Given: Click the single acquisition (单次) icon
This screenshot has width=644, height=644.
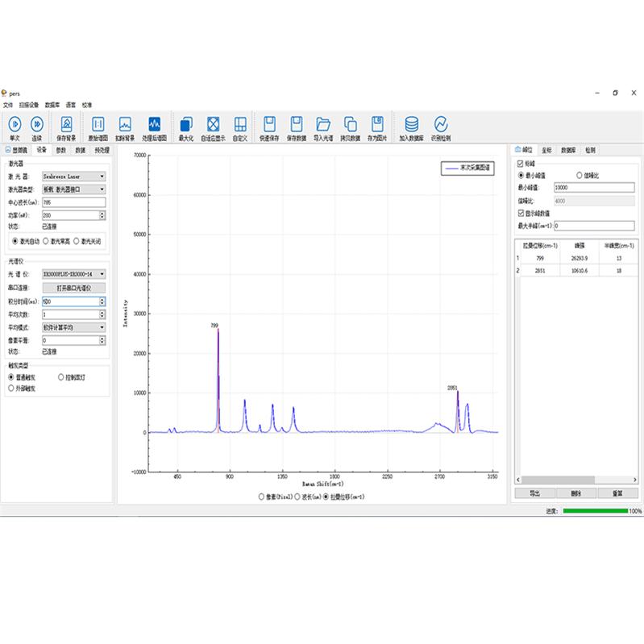Looking at the screenshot, I should click(15, 124).
